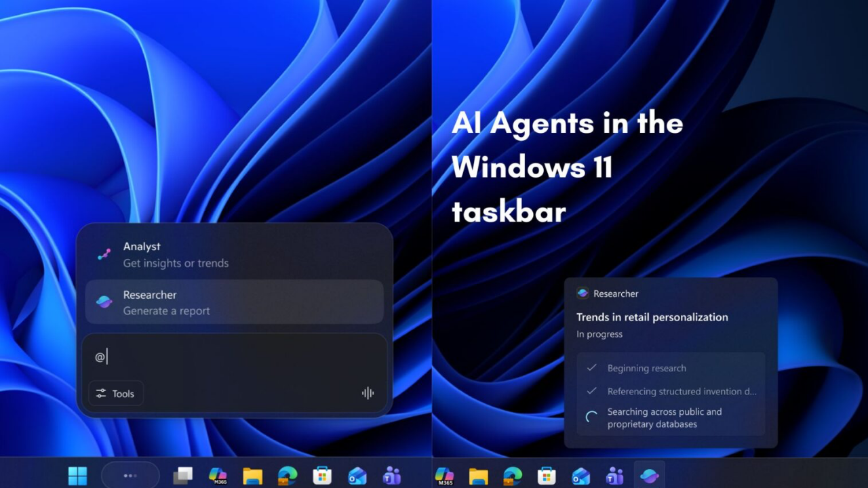Expand 'Referencing structured invention d...' step
Viewport: 868px width, 488px height.
coord(681,391)
